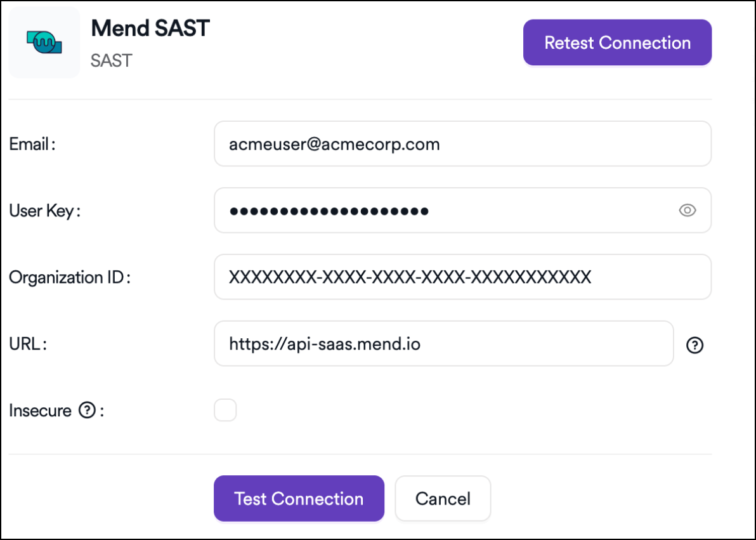Click the gray "SAST" subtitle text
The width and height of the screenshot is (756, 540).
(112, 61)
